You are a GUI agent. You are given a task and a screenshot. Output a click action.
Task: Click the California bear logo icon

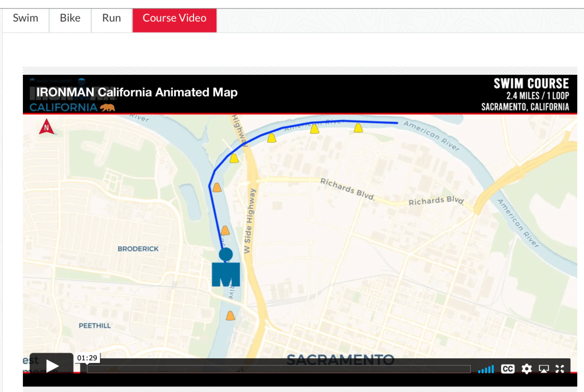point(107,107)
